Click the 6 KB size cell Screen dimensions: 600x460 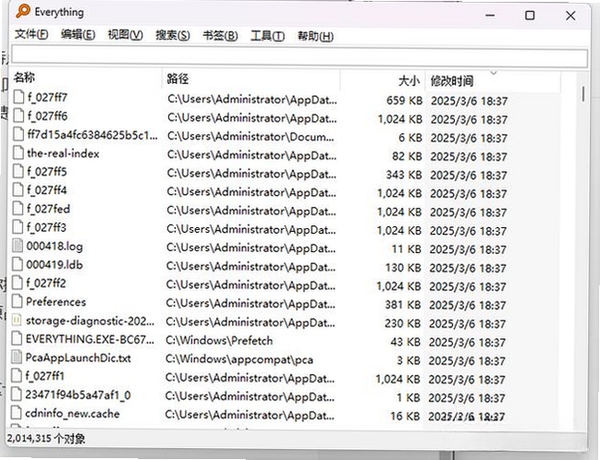point(410,138)
